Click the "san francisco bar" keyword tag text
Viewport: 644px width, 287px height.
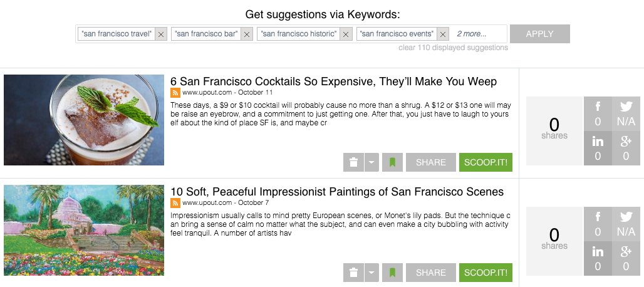(207, 34)
